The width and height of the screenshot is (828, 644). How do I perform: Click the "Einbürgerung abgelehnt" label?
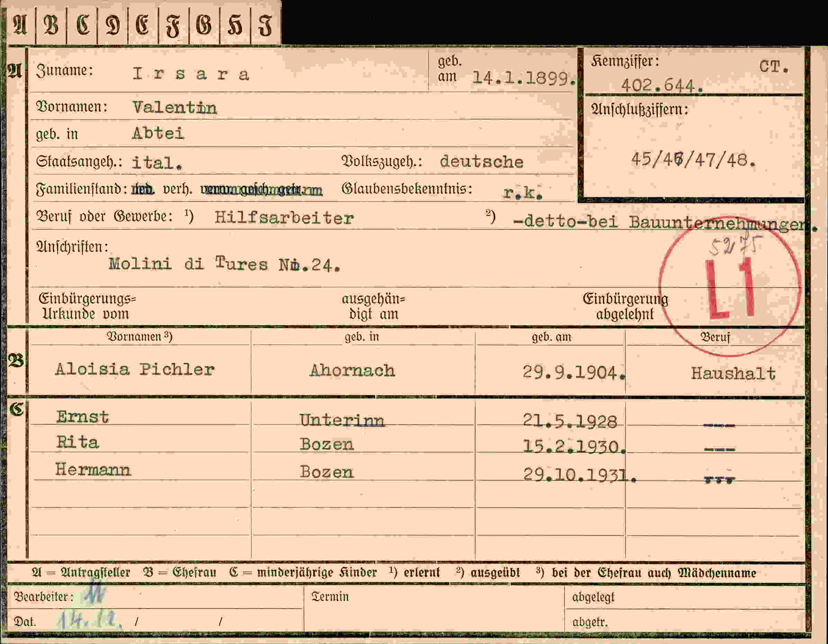625,306
